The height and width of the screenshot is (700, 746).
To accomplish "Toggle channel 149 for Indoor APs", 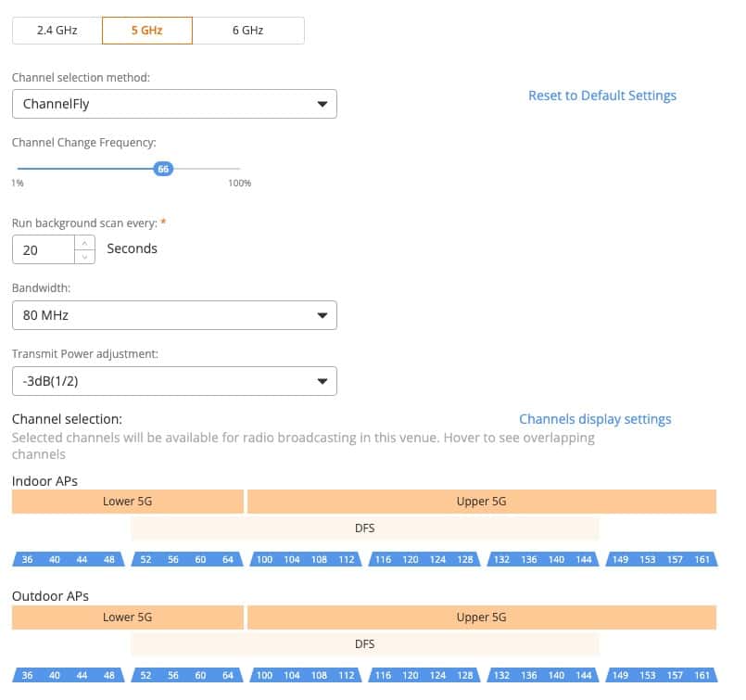I will click(619, 560).
